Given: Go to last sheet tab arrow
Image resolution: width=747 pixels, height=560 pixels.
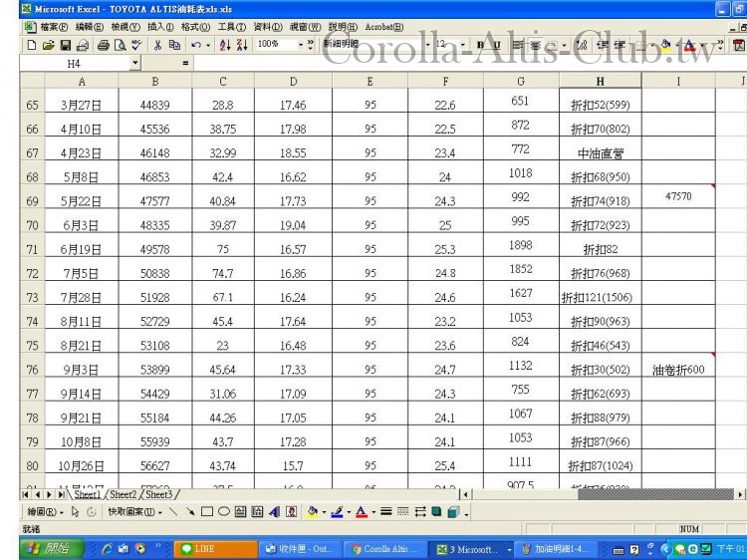Looking at the screenshot, I should pos(61,494).
